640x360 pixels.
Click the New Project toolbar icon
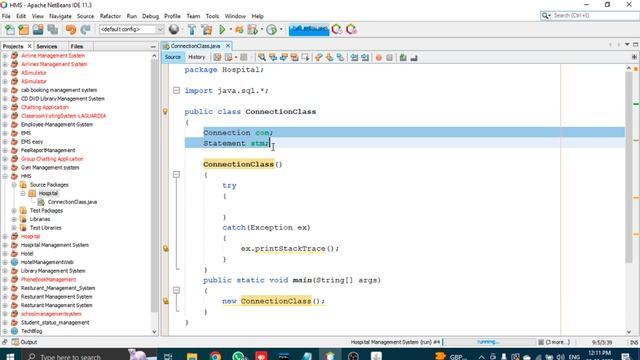click(x=24, y=29)
